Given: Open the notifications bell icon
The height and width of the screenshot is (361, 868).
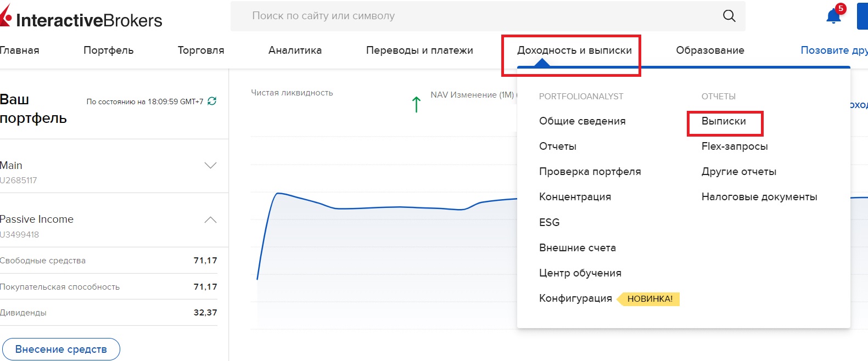Looking at the screenshot, I should point(833,16).
